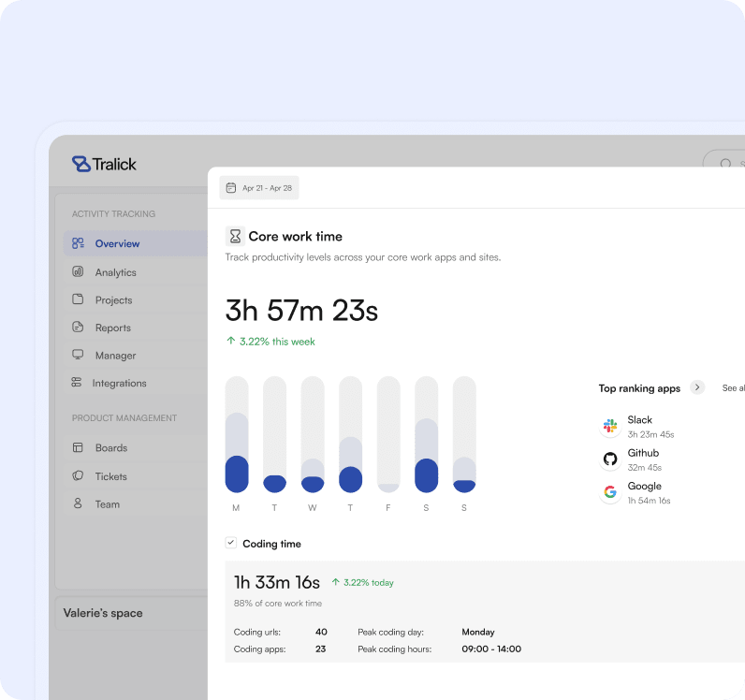Click the Boards layout icon
Image resolution: width=745 pixels, height=700 pixels.
pos(78,447)
